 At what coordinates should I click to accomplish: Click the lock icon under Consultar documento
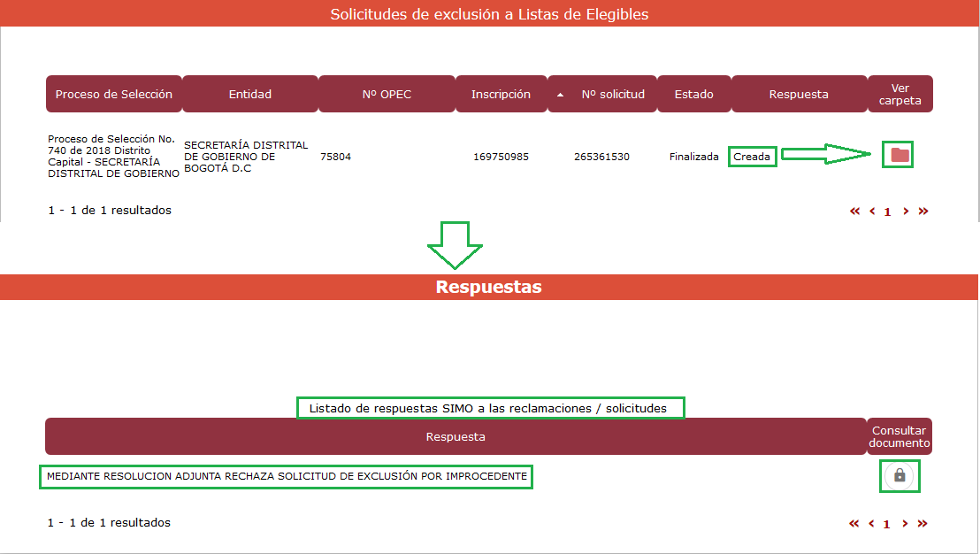coord(900,476)
